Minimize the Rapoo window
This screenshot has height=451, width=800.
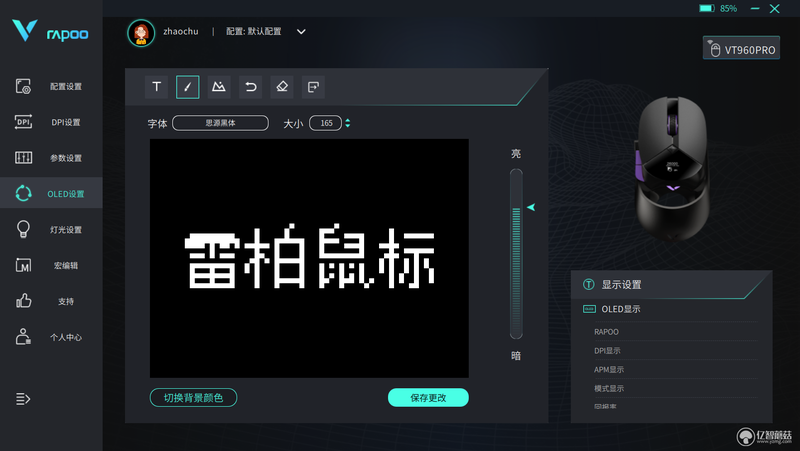point(755,9)
